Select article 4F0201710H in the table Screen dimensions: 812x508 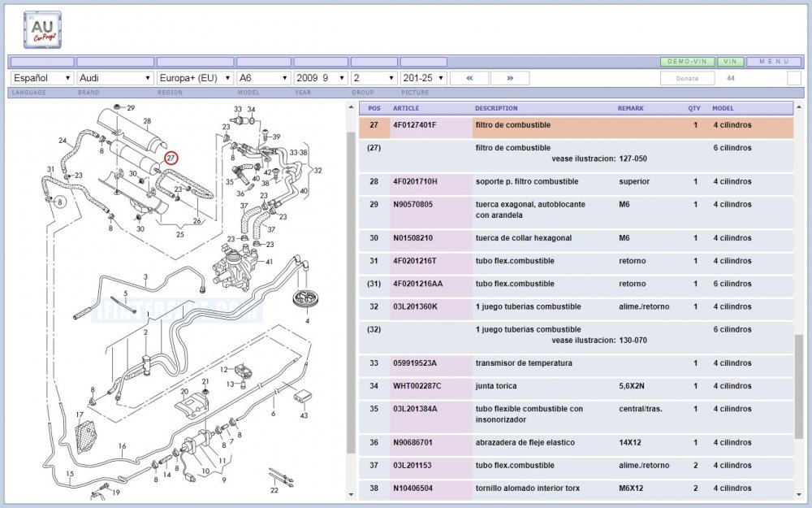(x=415, y=181)
